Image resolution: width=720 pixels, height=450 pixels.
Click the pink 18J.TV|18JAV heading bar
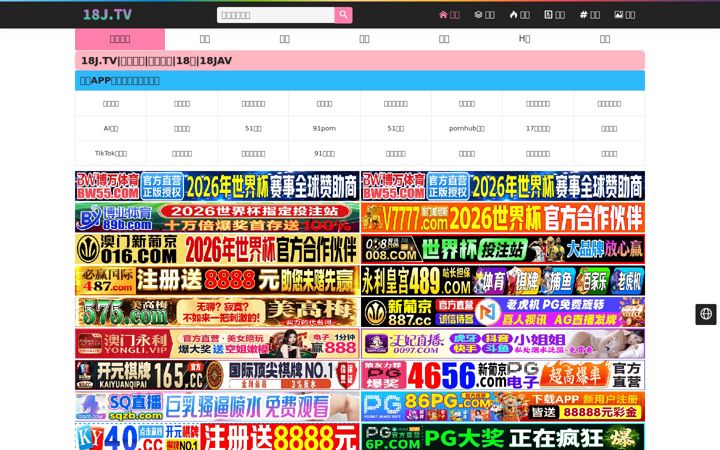pyautogui.click(x=360, y=60)
